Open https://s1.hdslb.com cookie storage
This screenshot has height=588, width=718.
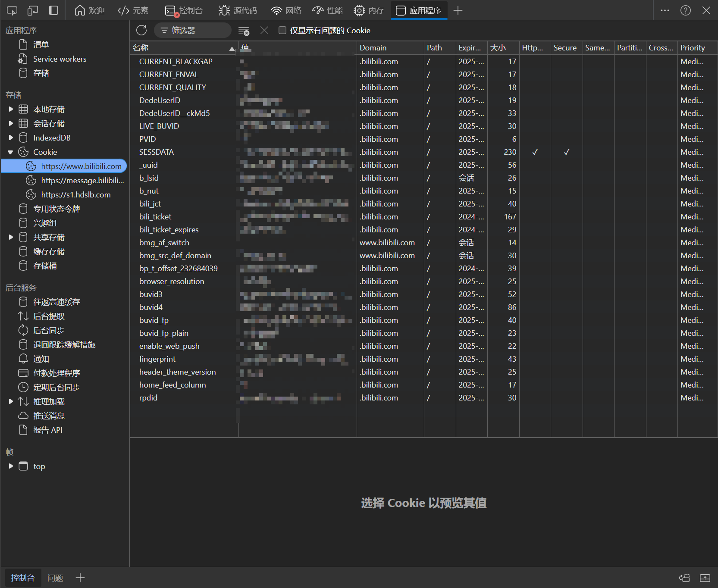coord(75,194)
